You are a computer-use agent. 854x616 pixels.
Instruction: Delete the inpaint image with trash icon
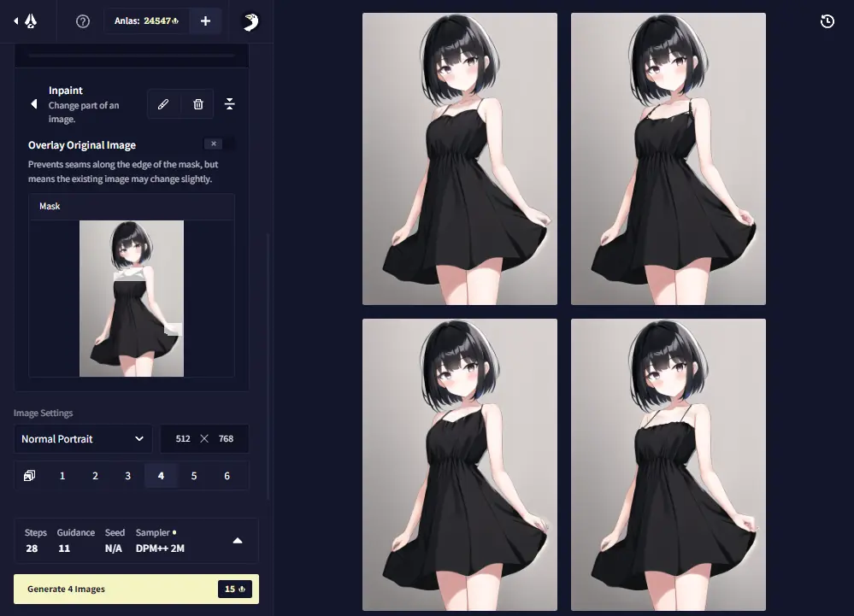(198, 104)
